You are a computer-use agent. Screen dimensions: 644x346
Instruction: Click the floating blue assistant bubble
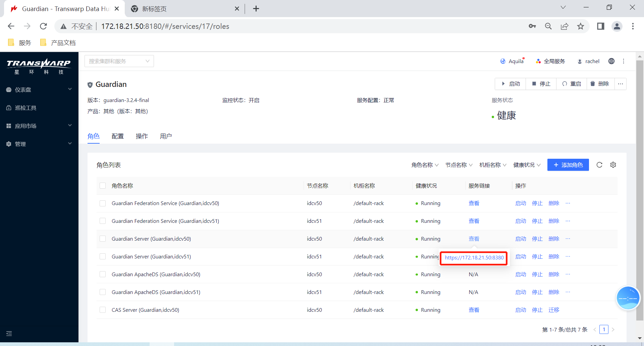(628, 298)
